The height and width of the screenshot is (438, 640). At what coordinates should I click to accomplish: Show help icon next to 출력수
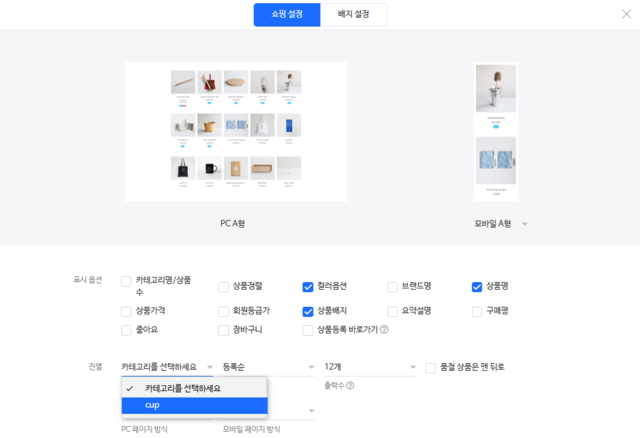(350, 385)
